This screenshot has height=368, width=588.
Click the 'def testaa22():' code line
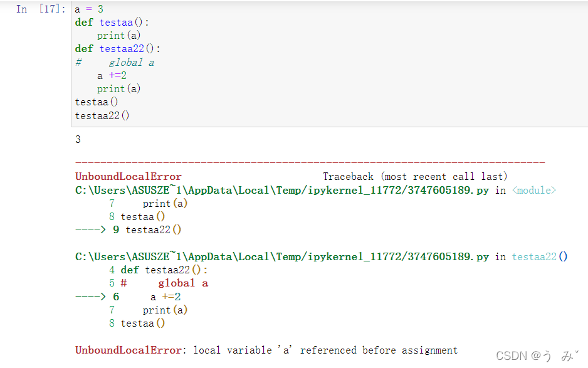117,49
